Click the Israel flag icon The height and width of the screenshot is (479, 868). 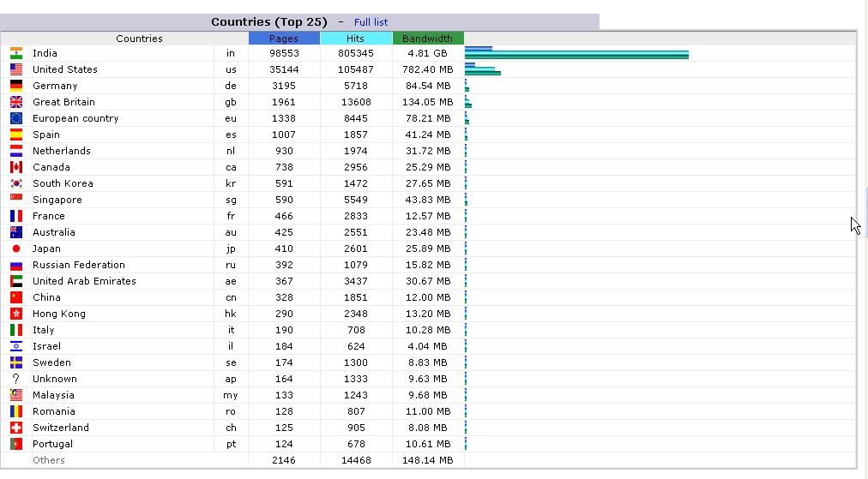(x=16, y=346)
